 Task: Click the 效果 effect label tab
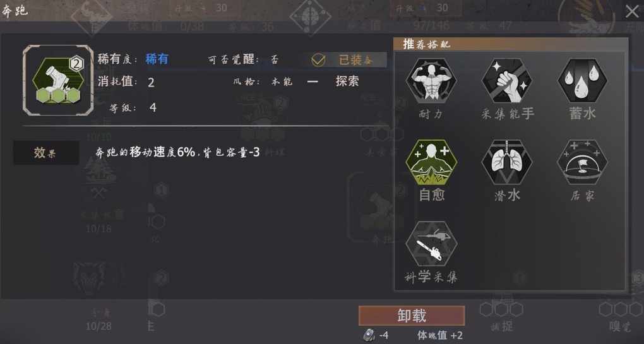coord(46,153)
